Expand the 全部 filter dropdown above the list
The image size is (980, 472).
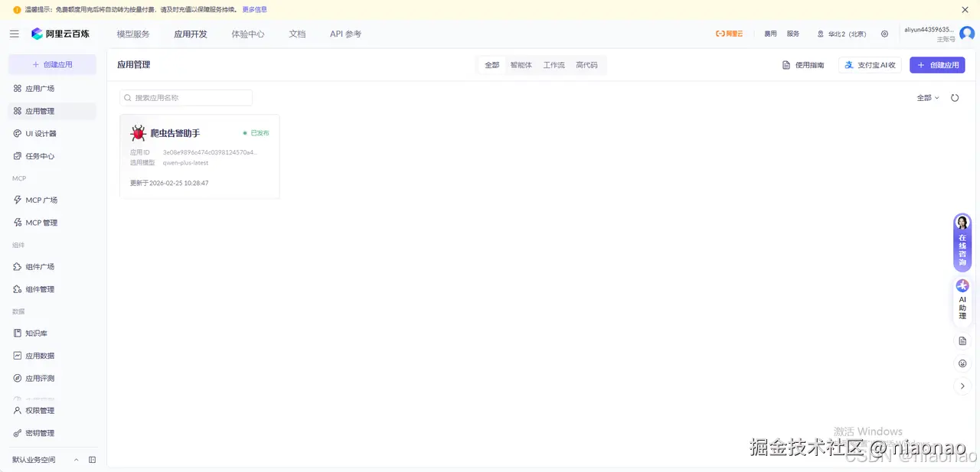click(x=926, y=98)
